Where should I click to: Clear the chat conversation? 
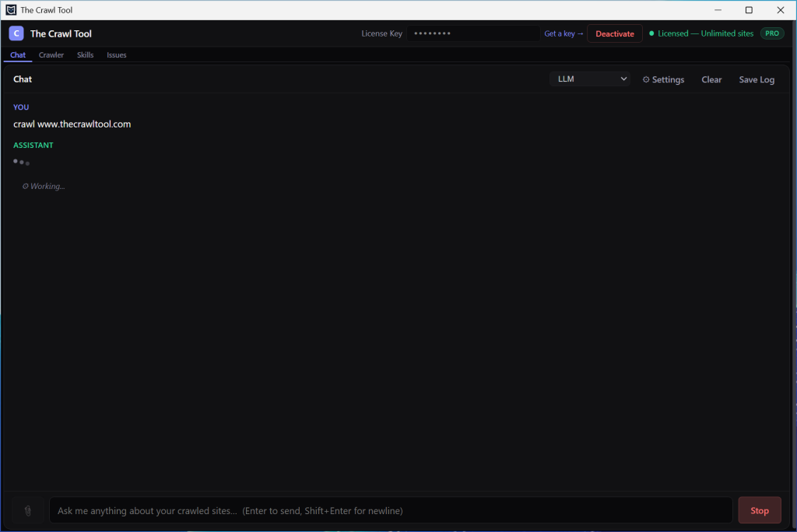coord(711,79)
